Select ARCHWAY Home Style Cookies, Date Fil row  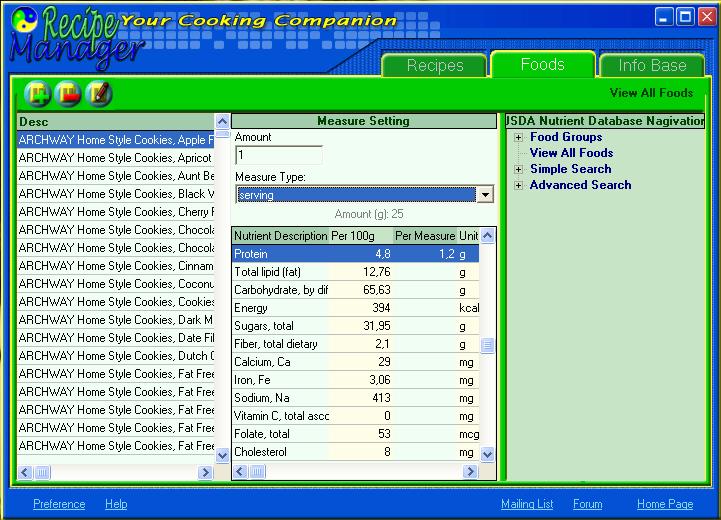coord(116,337)
